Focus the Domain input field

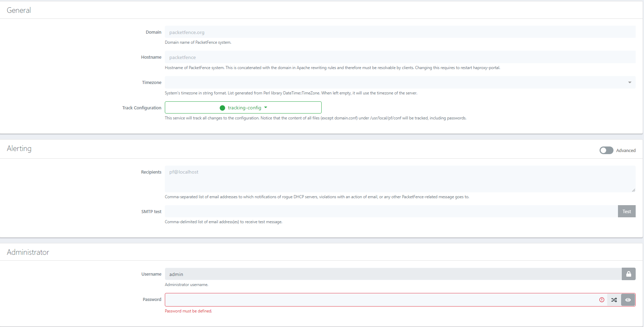(400, 32)
